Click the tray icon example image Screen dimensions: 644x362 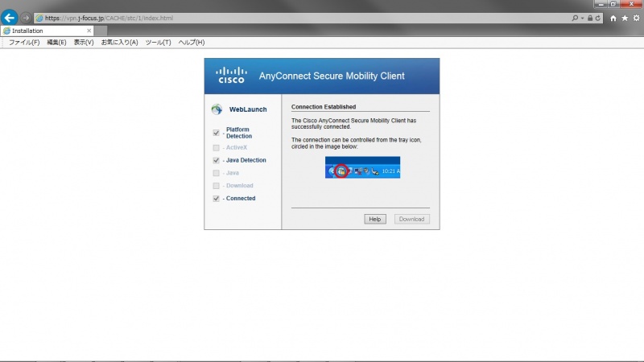pos(363,167)
